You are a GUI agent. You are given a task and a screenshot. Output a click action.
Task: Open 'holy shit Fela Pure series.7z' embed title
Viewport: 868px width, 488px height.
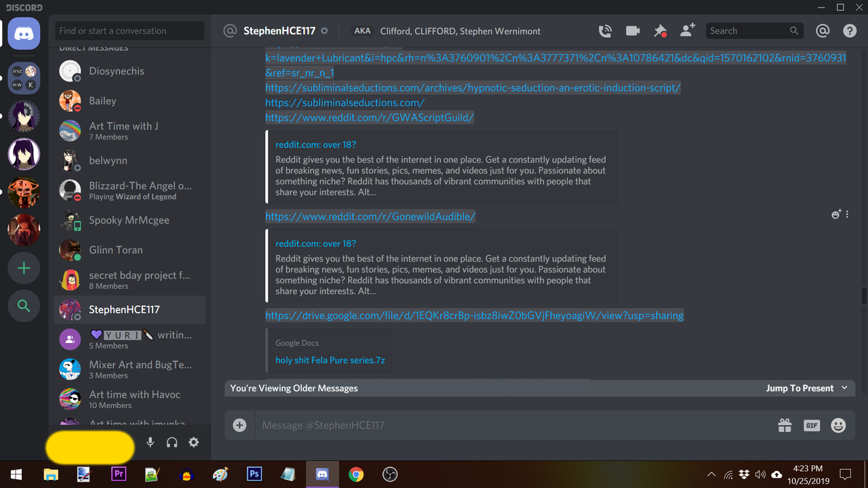(330, 360)
